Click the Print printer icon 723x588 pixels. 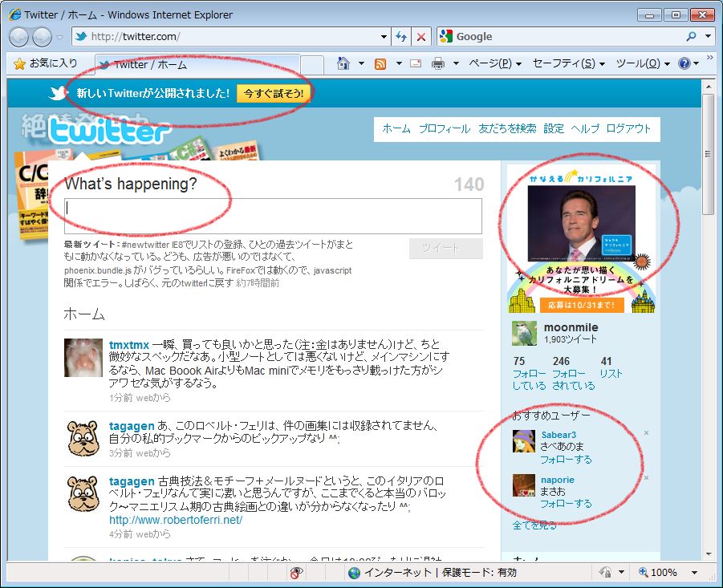click(x=438, y=63)
